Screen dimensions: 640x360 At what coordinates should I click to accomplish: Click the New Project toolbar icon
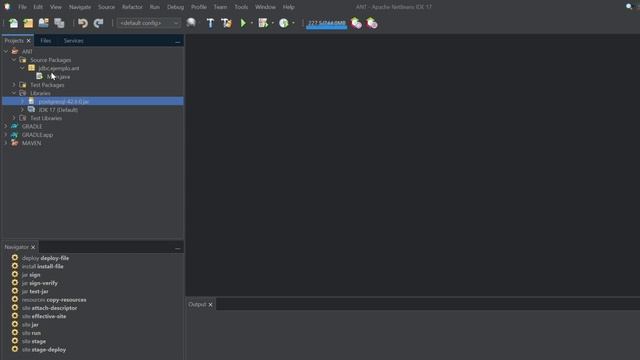tap(28, 23)
